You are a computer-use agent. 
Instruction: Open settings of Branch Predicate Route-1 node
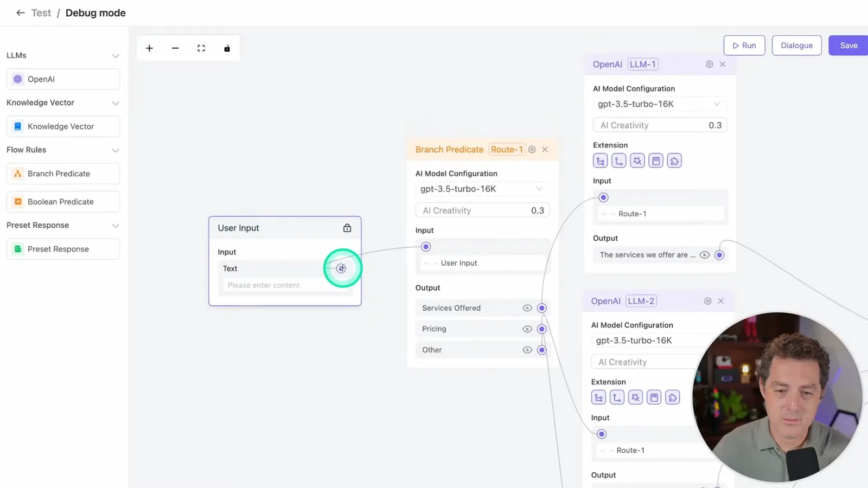[532, 150]
